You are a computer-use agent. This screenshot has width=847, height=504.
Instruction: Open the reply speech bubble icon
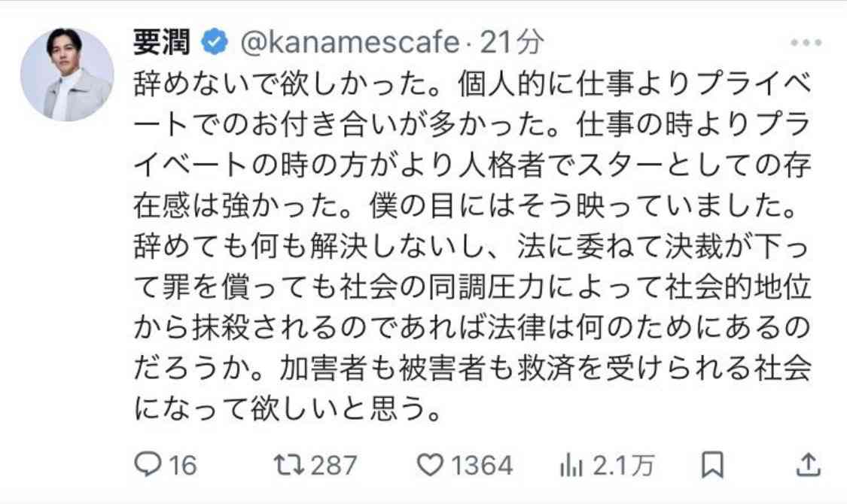click(x=148, y=465)
